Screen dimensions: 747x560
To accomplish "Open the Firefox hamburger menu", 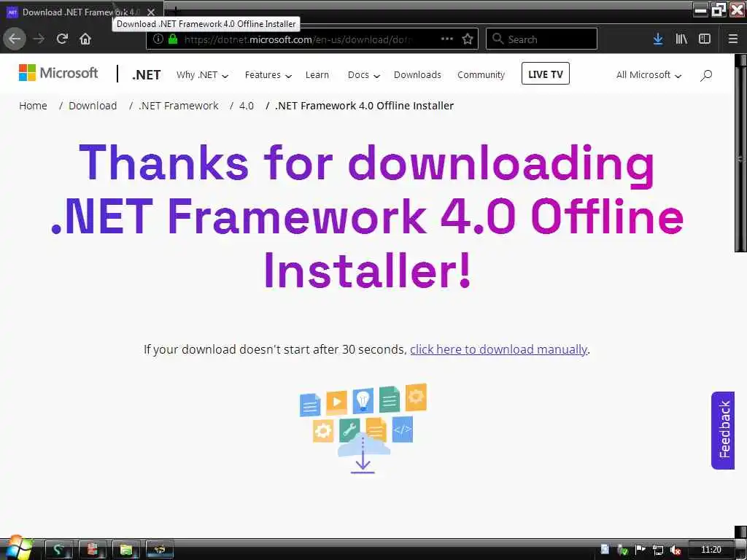I will [733, 39].
